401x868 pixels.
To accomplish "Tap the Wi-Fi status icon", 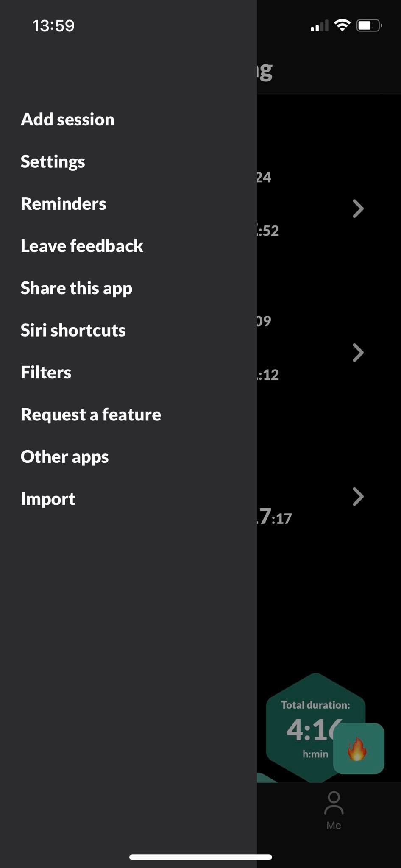I will (x=342, y=25).
